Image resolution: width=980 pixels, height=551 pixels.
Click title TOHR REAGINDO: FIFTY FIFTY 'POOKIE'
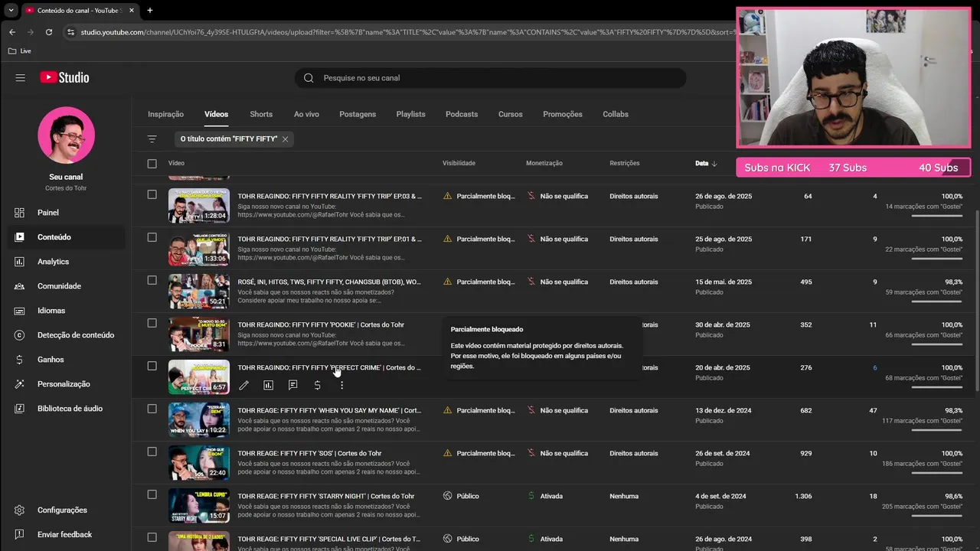tap(321, 324)
